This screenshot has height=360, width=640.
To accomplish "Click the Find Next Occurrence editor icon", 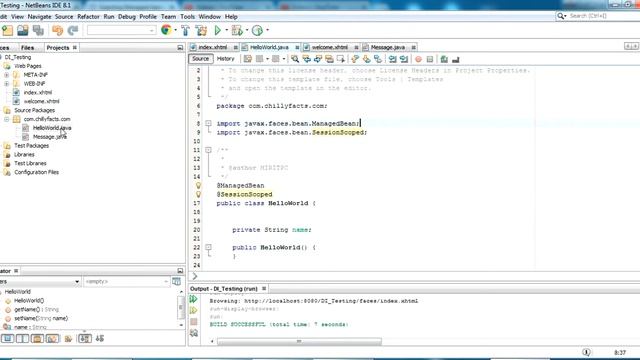I will coord(318,59).
